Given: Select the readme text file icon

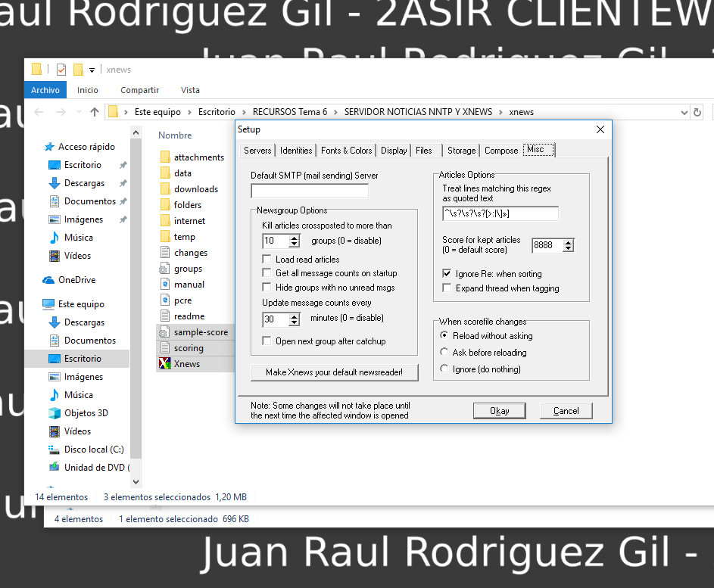Looking at the screenshot, I should [x=165, y=316].
